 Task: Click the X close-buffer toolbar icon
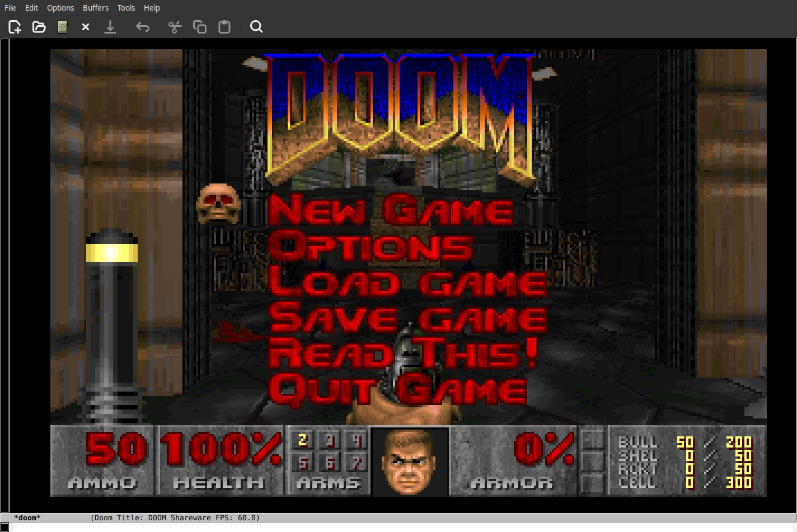point(86,27)
